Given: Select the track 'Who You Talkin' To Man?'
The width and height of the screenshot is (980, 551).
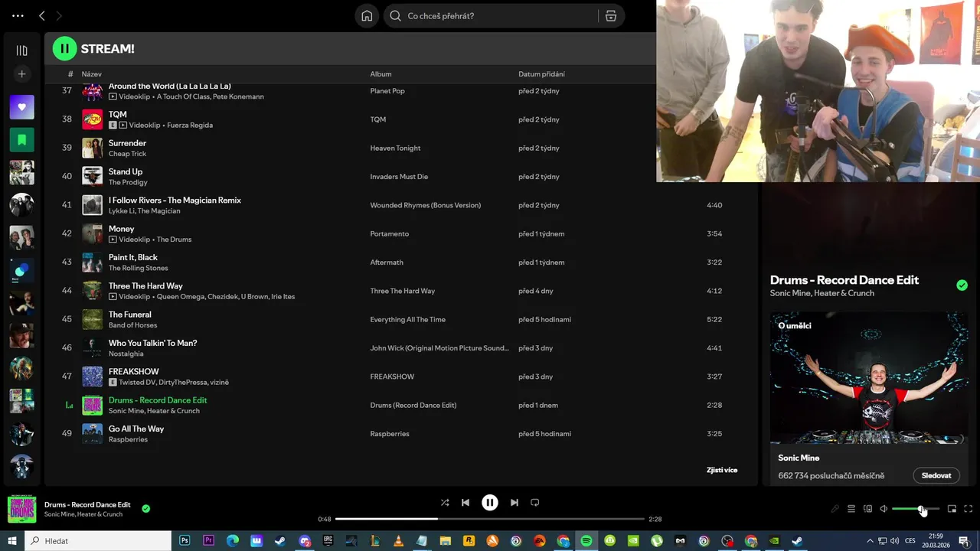Looking at the screenshot, I should coord(152,343).
